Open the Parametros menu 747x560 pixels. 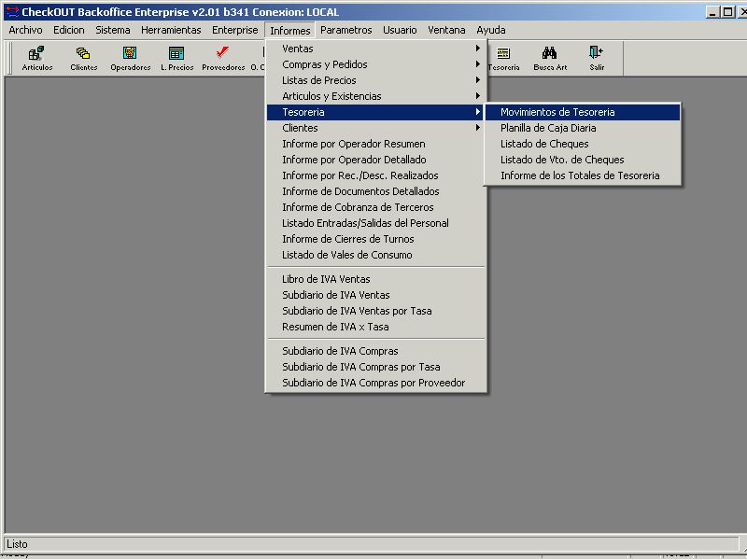[x=345, y=30]
